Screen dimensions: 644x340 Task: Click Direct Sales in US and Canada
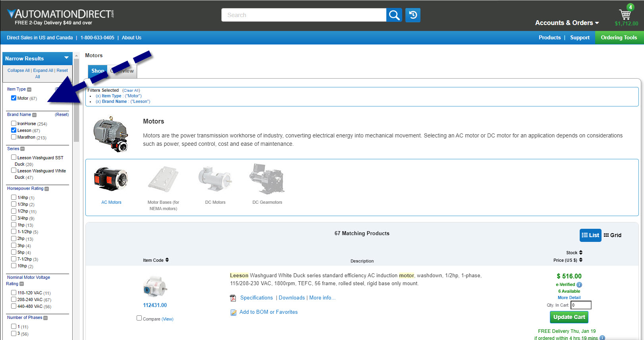point(40,38)
